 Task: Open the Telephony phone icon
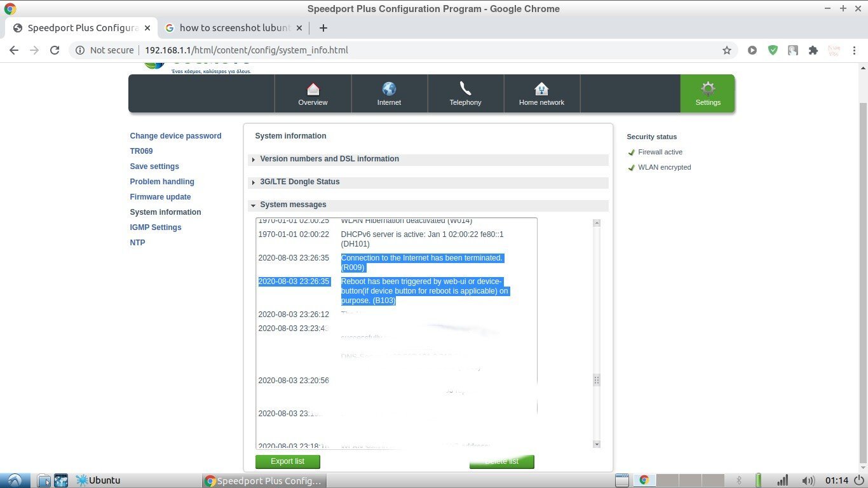tap(465, 89)
